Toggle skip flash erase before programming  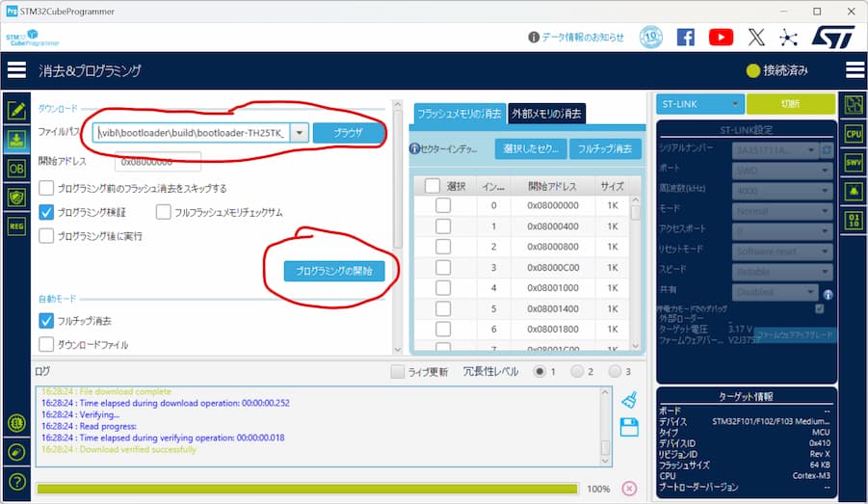46,188
